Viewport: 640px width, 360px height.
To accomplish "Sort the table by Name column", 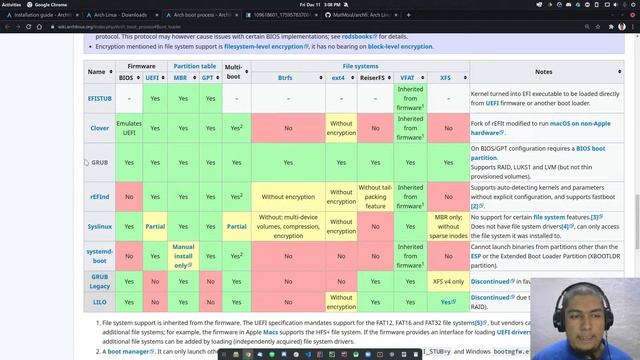I will coord(111,72).
